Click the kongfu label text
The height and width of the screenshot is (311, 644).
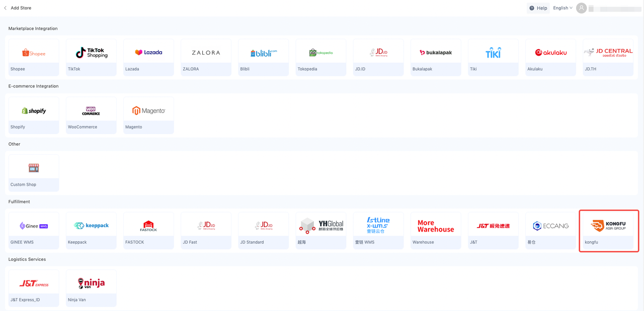tap(591, 242)
